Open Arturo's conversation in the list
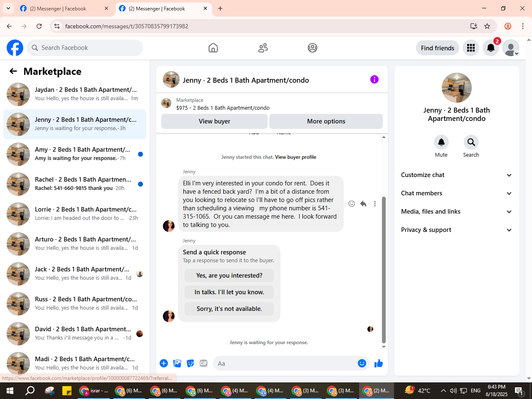 click(75, 244)
